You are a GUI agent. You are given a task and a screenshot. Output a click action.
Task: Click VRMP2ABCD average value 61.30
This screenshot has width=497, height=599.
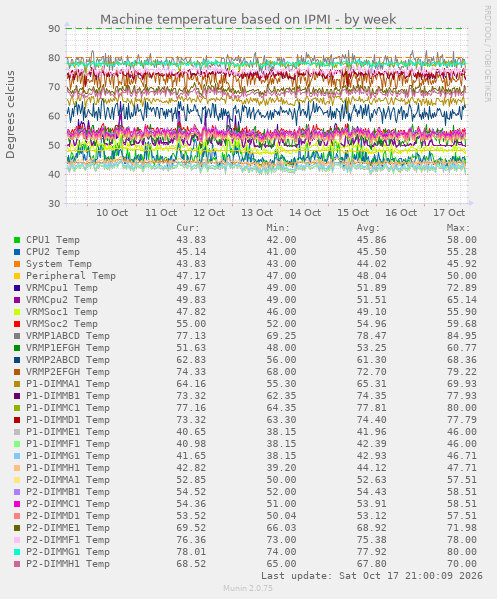(372, 360)
